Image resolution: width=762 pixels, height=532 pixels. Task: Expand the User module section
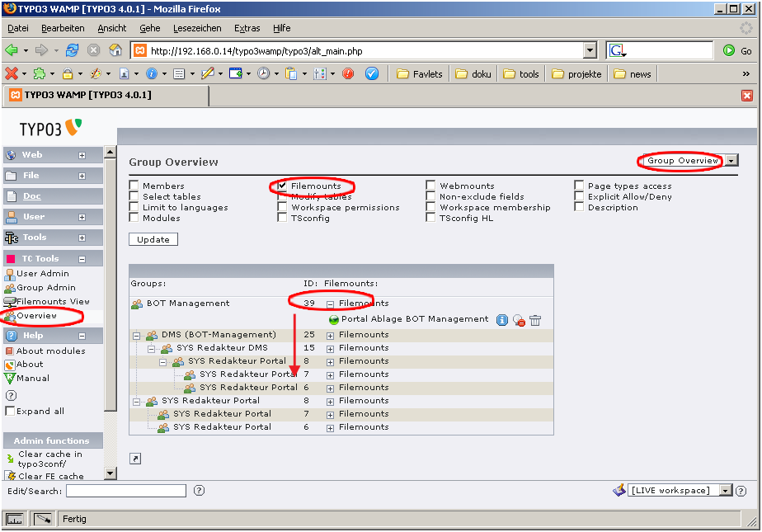[82, 217]
